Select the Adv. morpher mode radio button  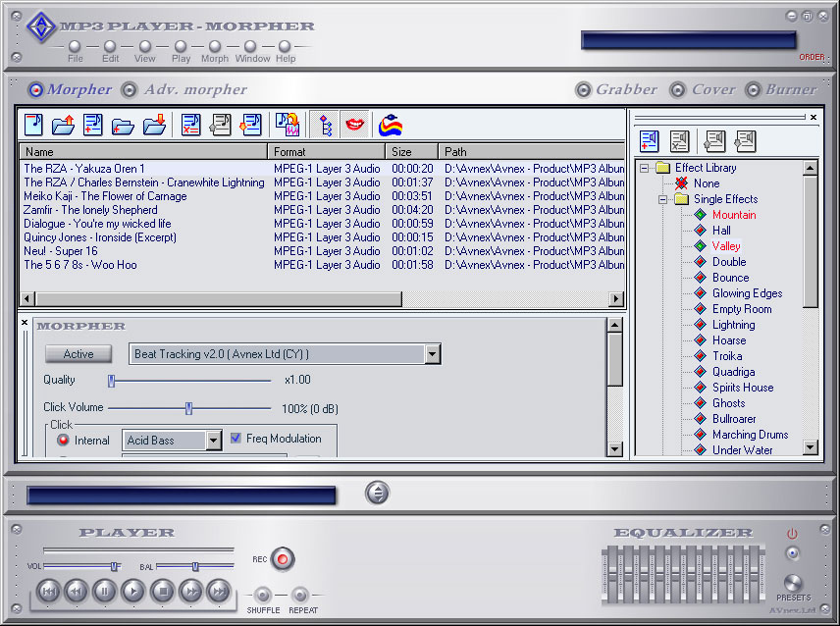[130, 90]
